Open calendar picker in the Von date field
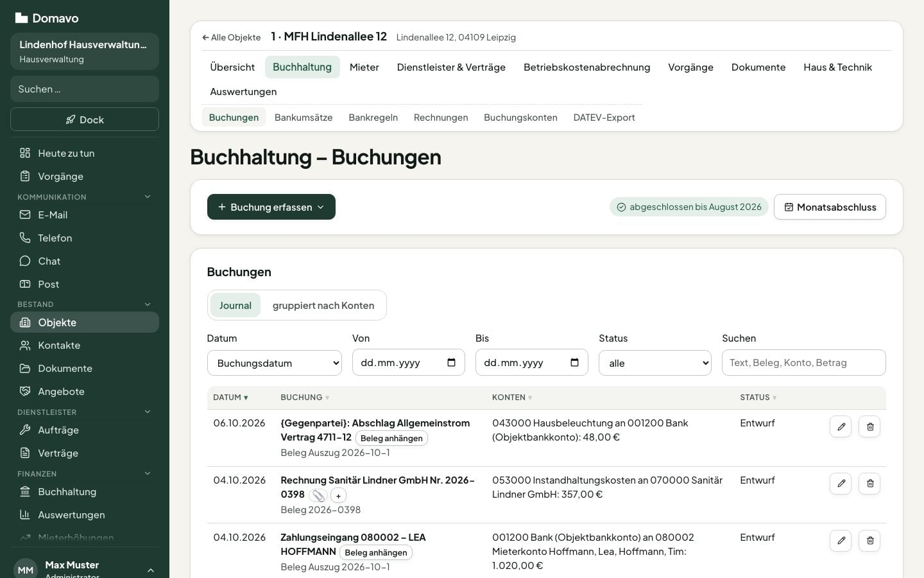This screenshot has height=578, width=924. click(451, 363)
